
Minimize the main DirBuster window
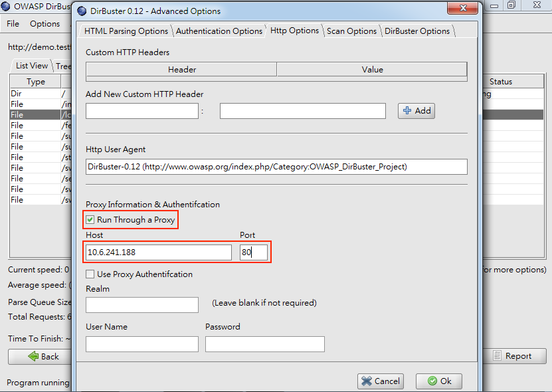(494, 5)
